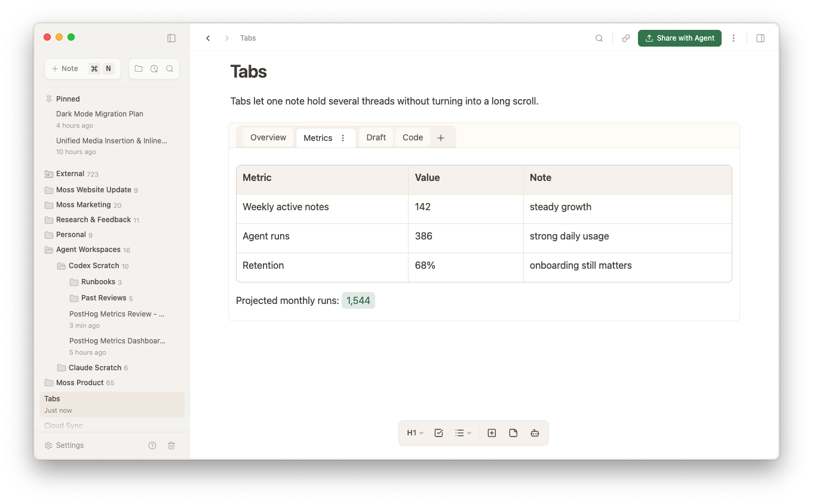Image resolution: width=813 pixels, height=504 pixels.
Task: Click the insert block plus icon
Action: pyautogui.click(x=492, y=432)
